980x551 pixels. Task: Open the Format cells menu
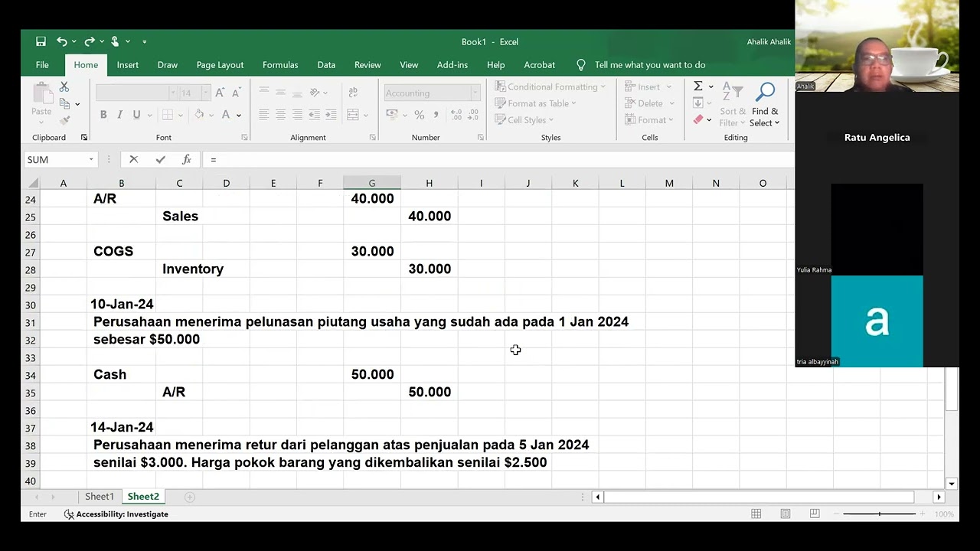click(x=649, y=120)
